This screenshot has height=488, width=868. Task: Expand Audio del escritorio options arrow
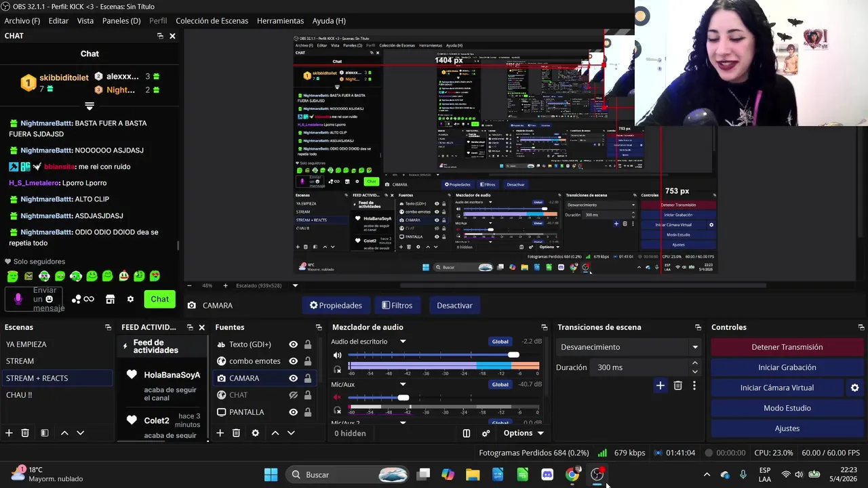[x=403, y=342]
